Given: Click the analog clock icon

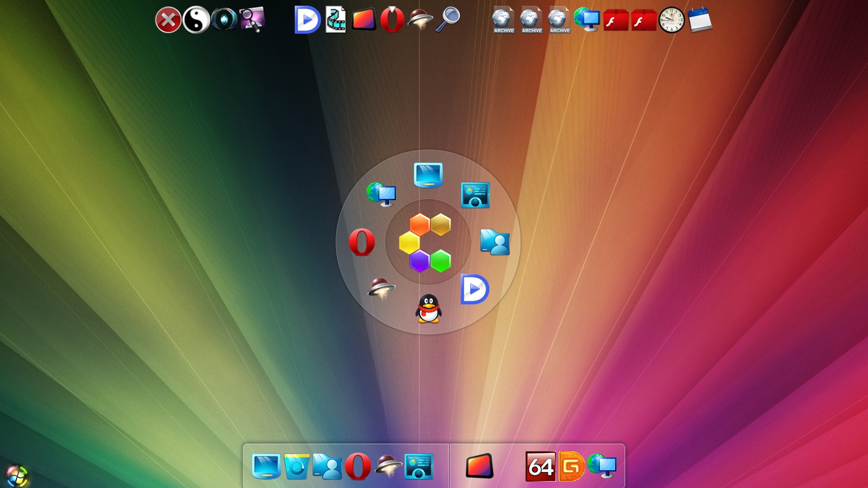Looking at the screenshot, I should pyautogui.click(x=672, y=20).
